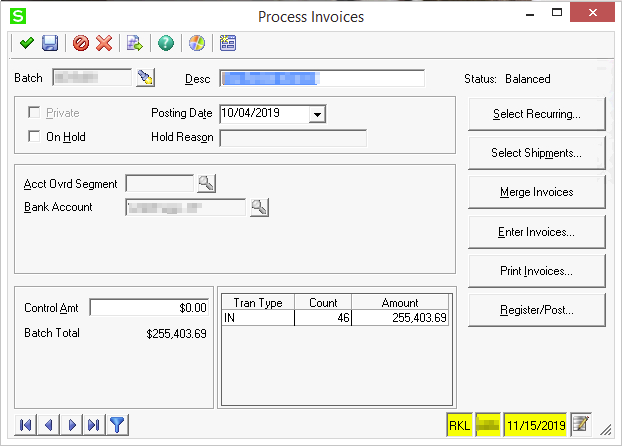Click the Control Amt input field

click(x=150, y=308)
